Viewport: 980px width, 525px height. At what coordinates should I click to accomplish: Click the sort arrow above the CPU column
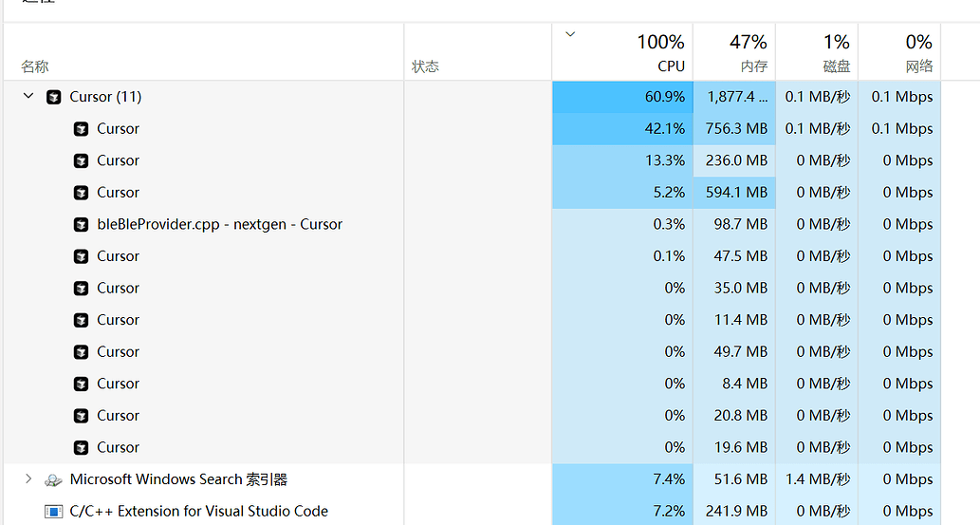pos(570,34)
